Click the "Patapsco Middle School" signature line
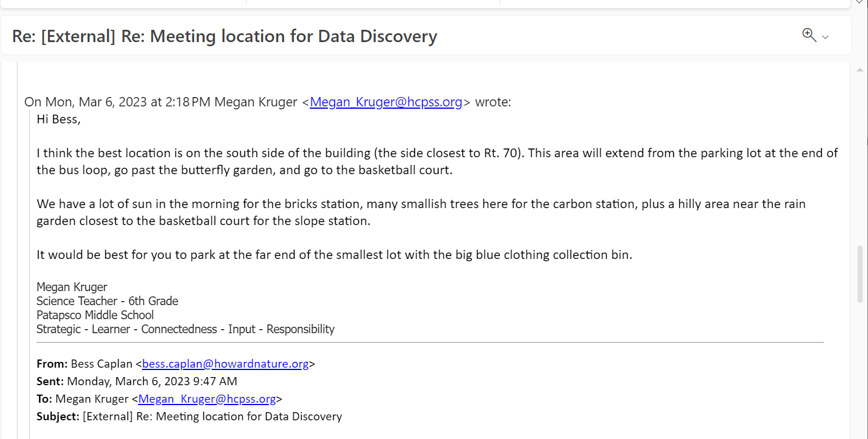This screenshot has width=868, height=439. click(x=95, y=315)
